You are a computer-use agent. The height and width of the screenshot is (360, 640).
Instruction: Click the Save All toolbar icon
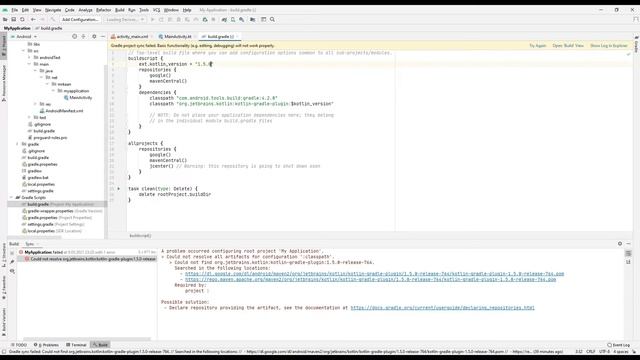tap(13, 19)
